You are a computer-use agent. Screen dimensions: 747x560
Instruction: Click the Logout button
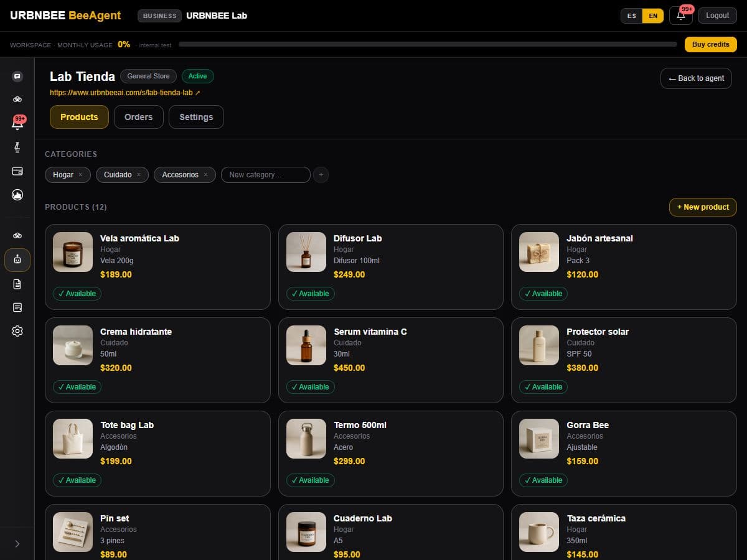(x=717, y=16)
